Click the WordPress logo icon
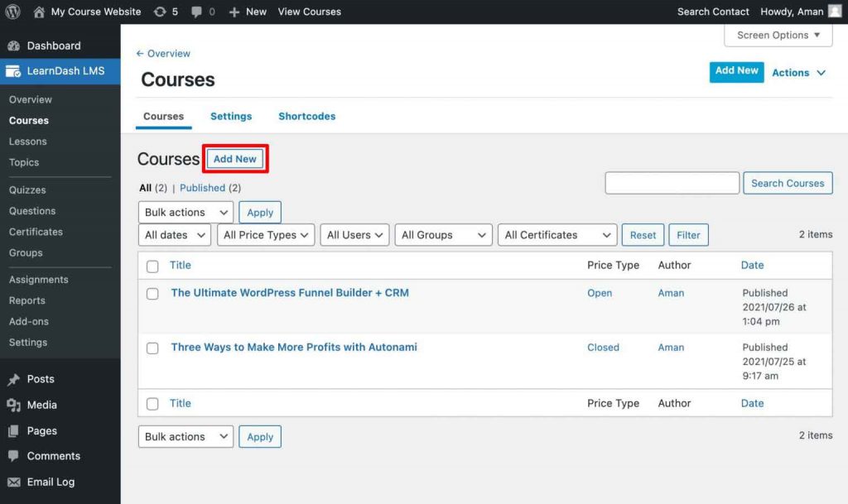This screenshot has width=848, height=504. [x=12, y=12]
